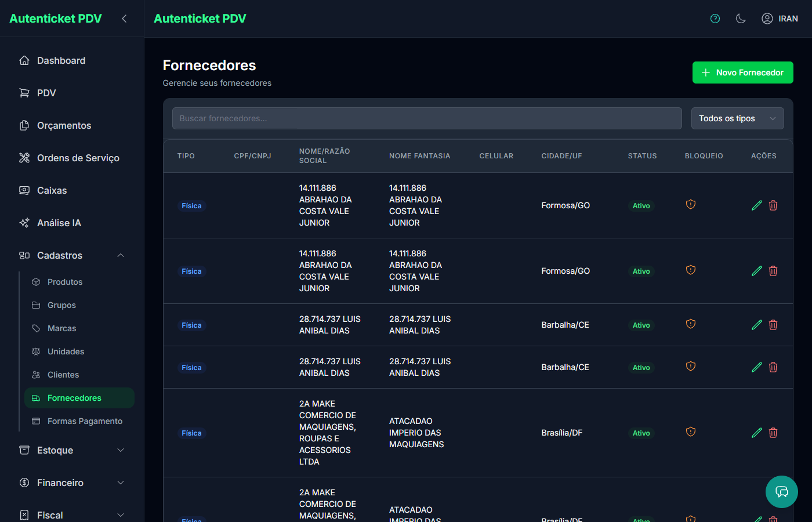Edit the first Formosa/GO supplier
812x522 pixels.
[x=756, y=205]
